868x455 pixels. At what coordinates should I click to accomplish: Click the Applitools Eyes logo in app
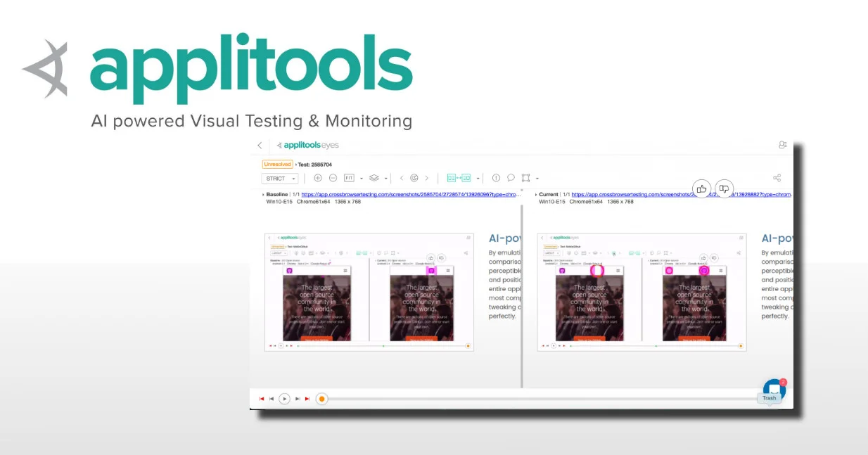(307, 145)
